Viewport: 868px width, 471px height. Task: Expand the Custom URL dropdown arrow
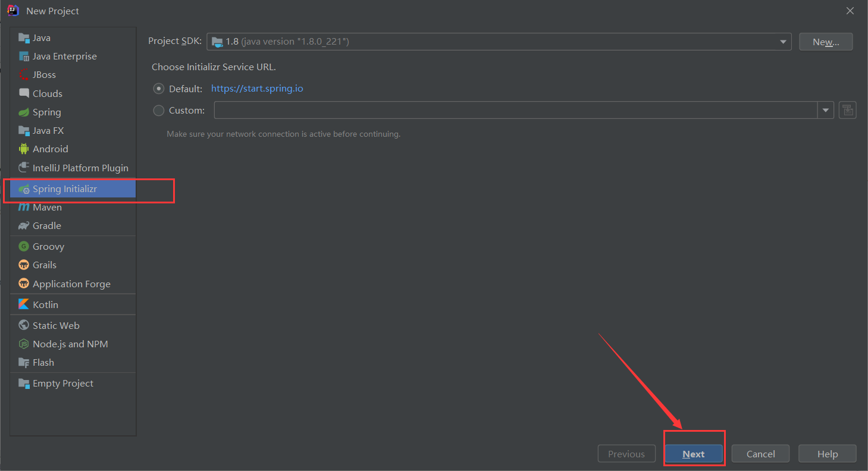(x=826, y=110)
